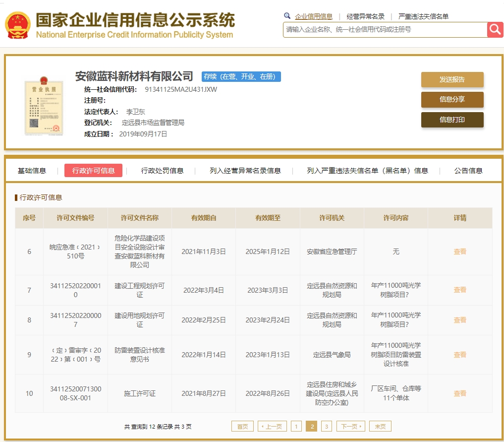Image resolution: width=504 pixels, height=442 pixels.
Task: Click the 共查询到 12 条记录 summary
Action: point(158,427)
